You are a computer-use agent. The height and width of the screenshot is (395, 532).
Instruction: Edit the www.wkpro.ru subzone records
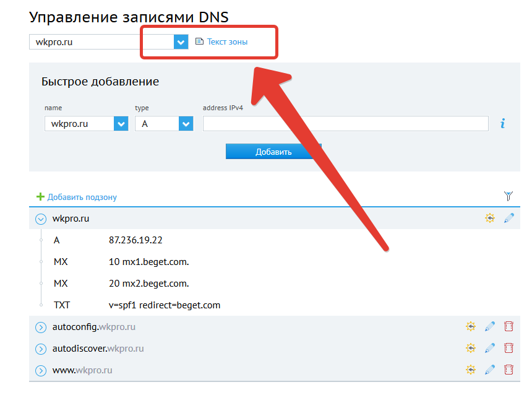490,370
